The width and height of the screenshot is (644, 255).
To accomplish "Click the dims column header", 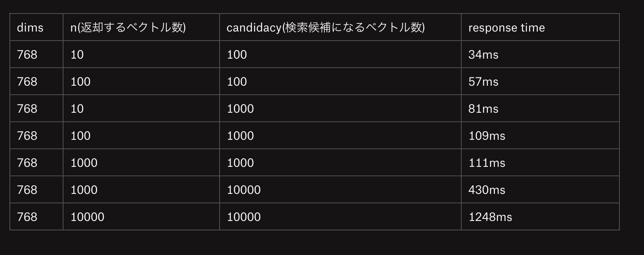I will 36,27.
